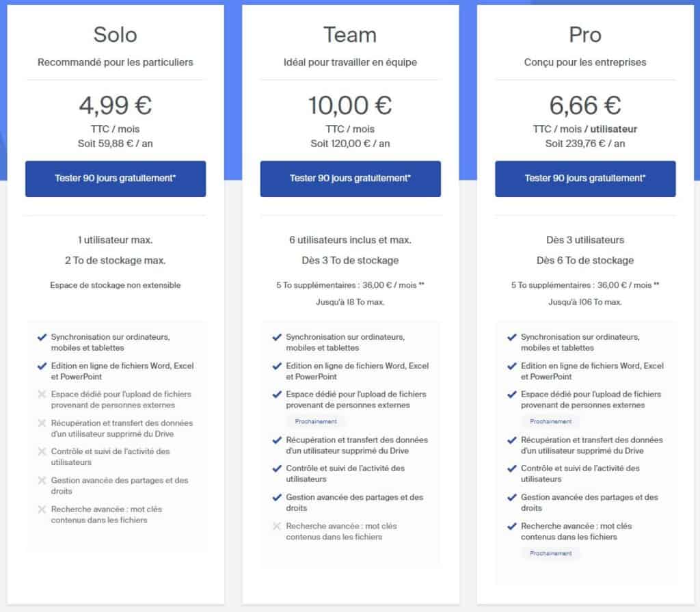Click the Solo X icon beside "Gestion avancée"

coord(42,481)
